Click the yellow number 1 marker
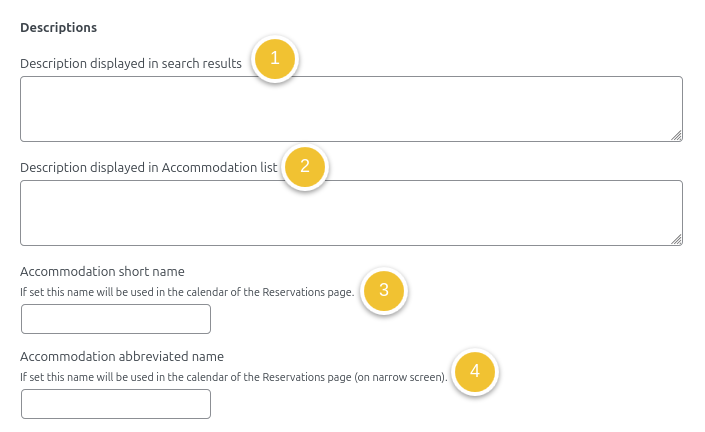Screen dimensions: 705x432 point(275,59)
